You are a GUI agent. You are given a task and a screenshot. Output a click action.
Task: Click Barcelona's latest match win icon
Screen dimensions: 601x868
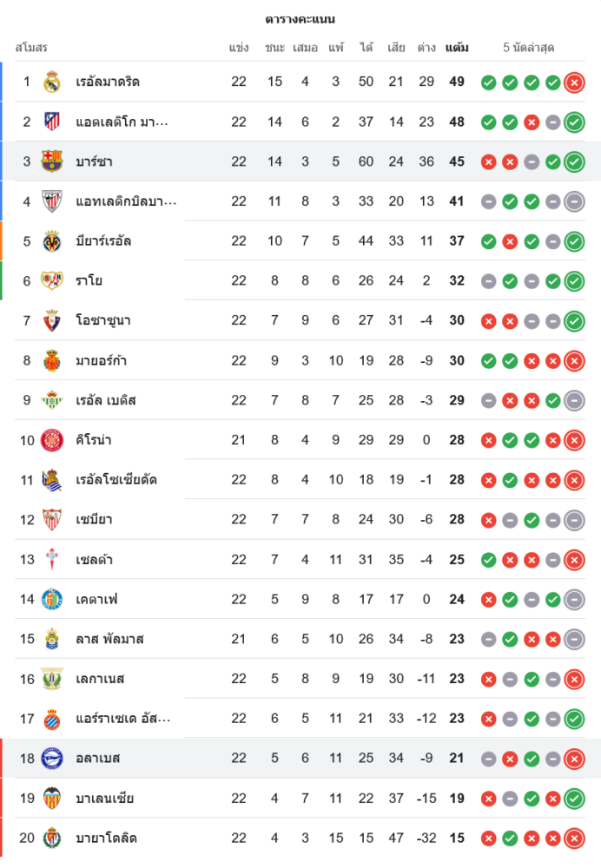coord(574,161)
